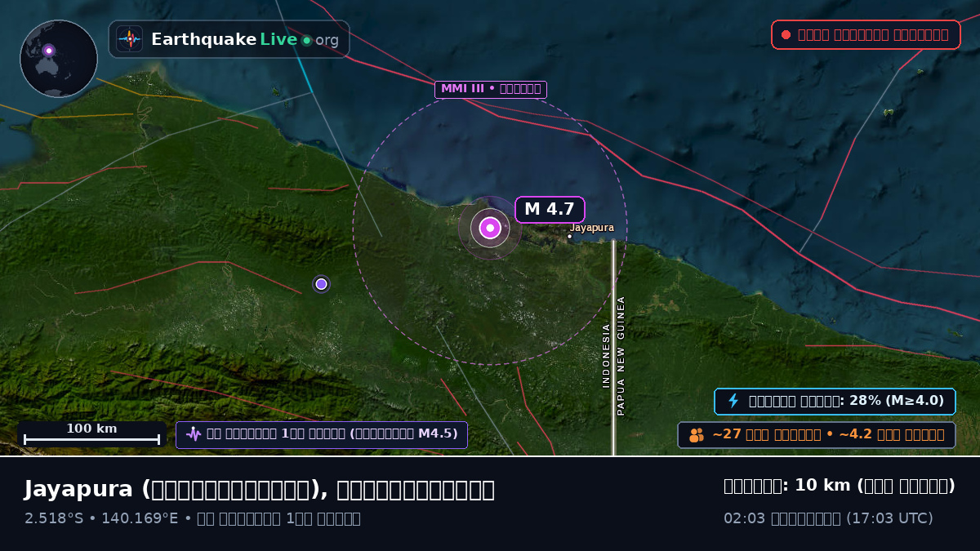The image size is (980, 551).
Task: Click the red dot in the alert badge
Action: pyautogui.click(x=786, y=34)
